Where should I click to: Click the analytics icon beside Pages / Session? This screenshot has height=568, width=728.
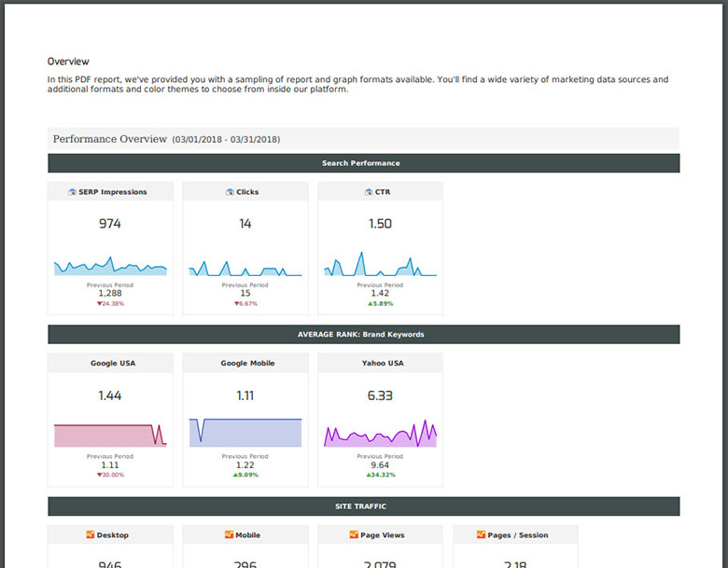point(482,535)
